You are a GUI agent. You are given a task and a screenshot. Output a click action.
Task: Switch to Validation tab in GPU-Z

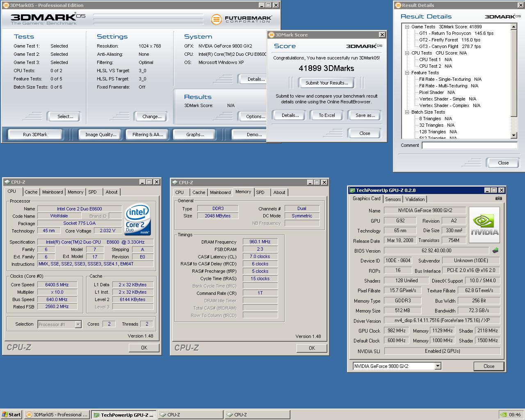click(x=415, y=199)
